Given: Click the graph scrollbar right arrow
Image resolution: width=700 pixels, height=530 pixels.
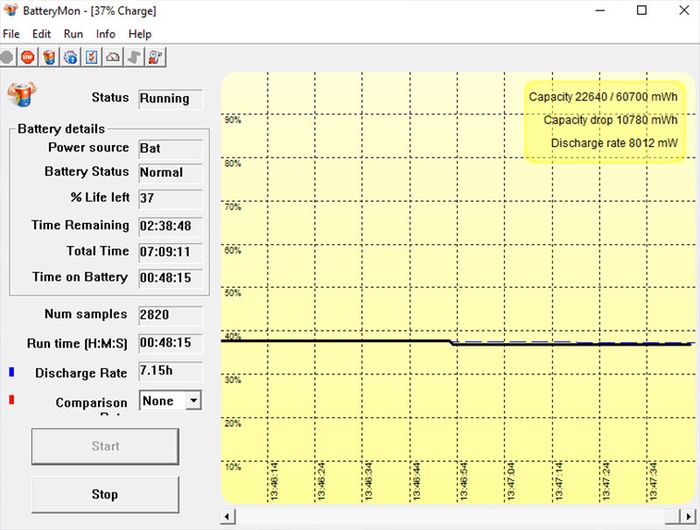Looking at the screenshot, I should (688, 517).
